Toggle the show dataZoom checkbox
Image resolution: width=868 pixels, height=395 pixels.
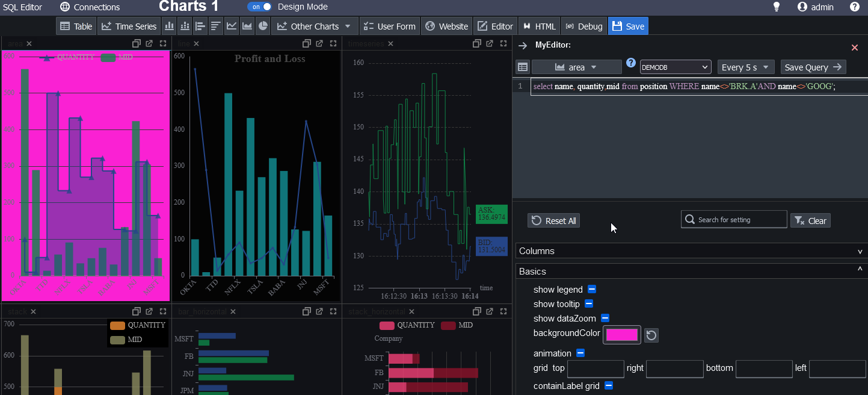605,319
